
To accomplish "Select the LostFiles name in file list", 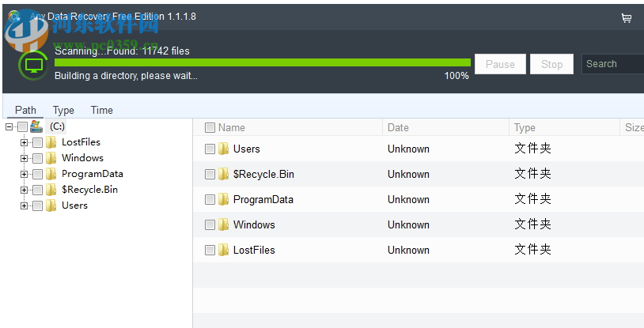I will [254, 250].
